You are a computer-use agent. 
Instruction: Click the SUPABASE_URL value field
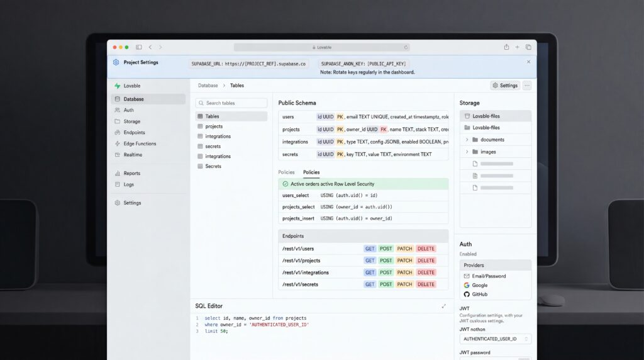click(249, 64)
